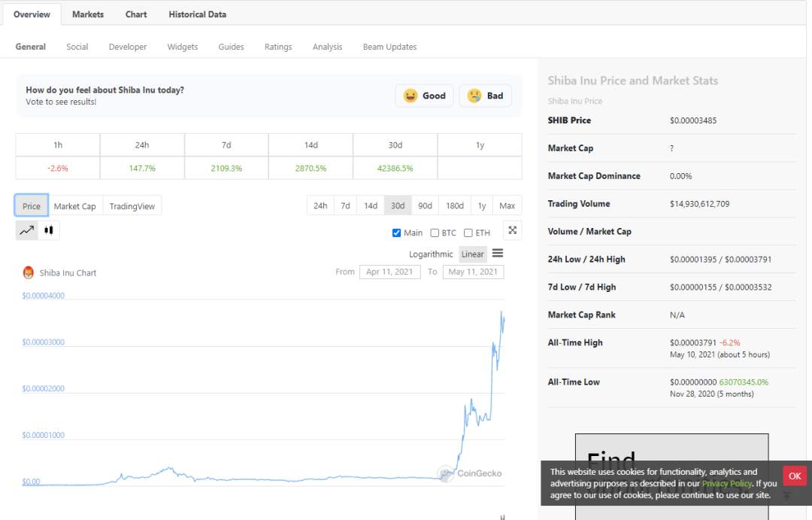Expand chart to fullscreen icon
The width and height of the screenshot is (812, 520).
pos(512,230)
